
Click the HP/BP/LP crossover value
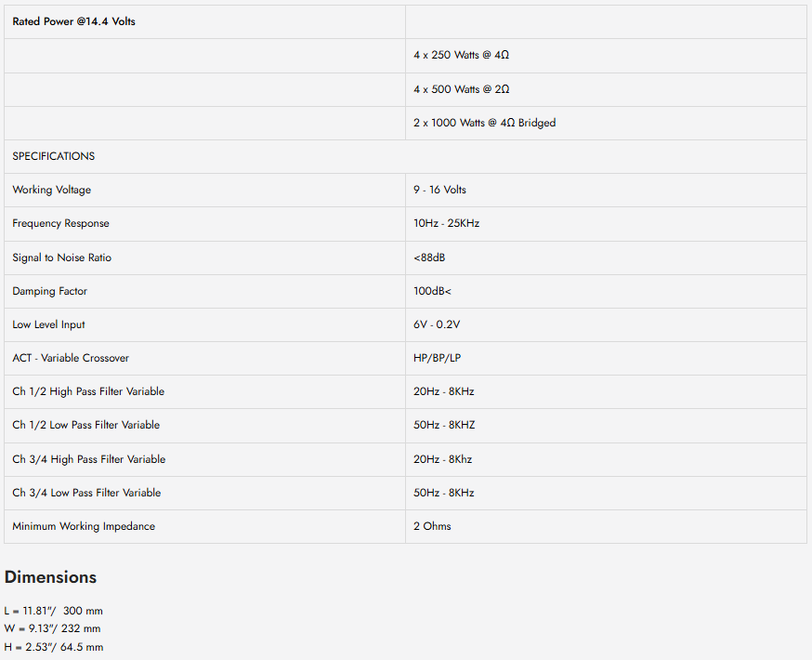point(437,358)
